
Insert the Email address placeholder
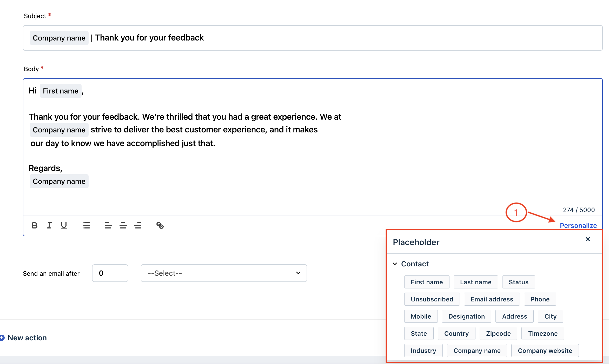point(492,299)
